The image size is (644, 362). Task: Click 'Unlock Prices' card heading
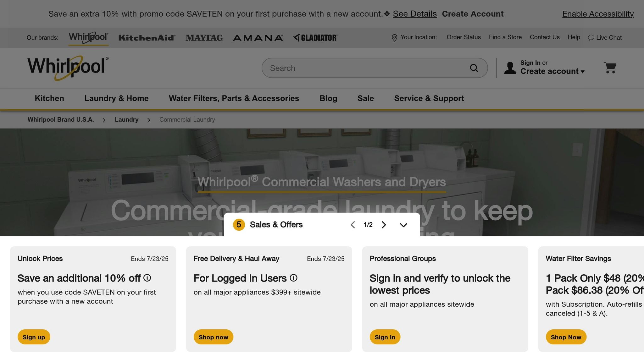[x=40, y=259]
